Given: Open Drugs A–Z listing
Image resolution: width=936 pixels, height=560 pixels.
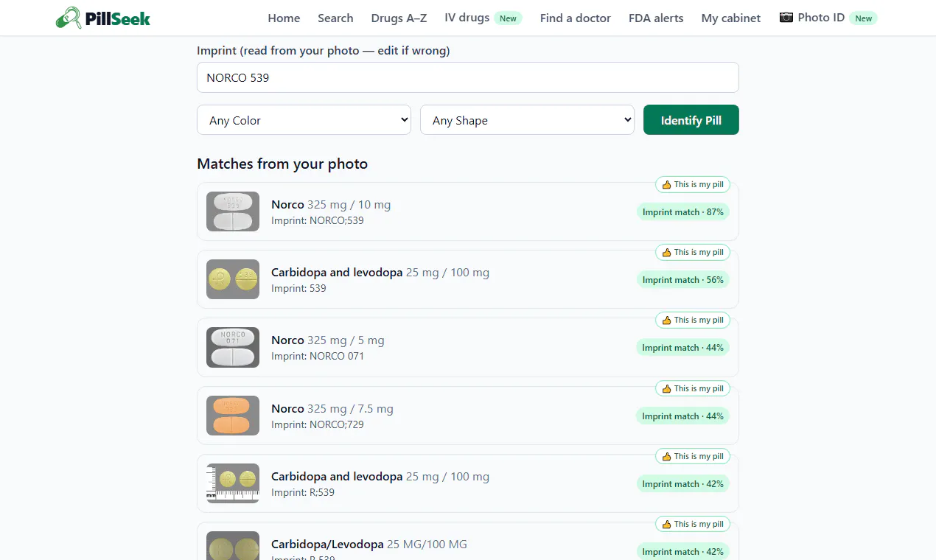Looking at the screenshot, I should pyautogui.click(x=399, y=18).
